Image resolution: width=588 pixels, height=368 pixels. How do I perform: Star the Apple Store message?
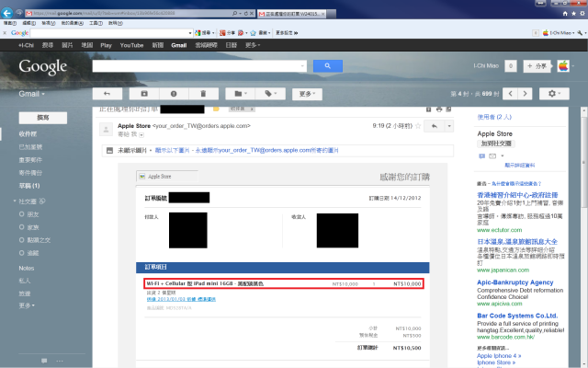418,126
